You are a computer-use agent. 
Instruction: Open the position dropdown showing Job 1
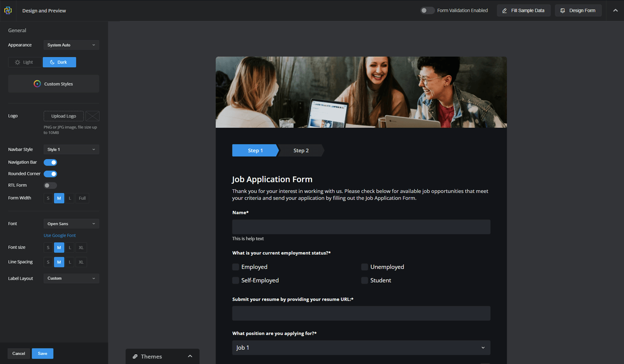coord(361,348)
